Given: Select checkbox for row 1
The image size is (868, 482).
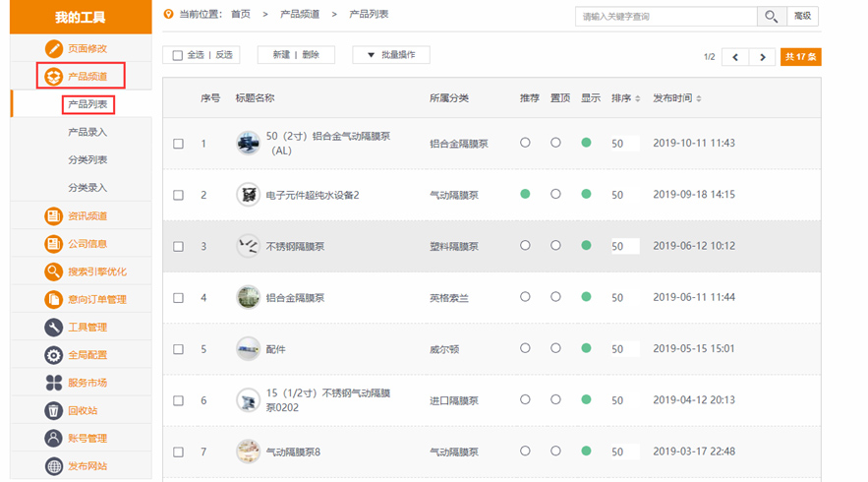Looking at the screenshot, I should [178, 144].
